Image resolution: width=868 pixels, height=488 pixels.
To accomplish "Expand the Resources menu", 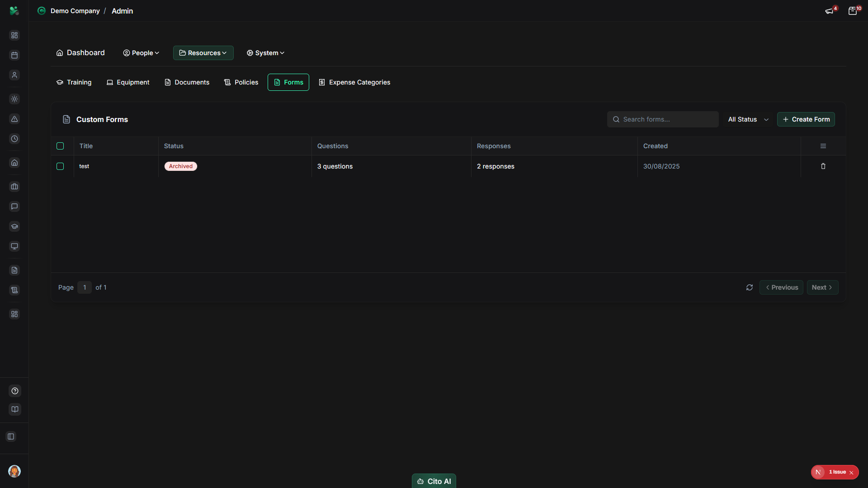I will (203, 53).
